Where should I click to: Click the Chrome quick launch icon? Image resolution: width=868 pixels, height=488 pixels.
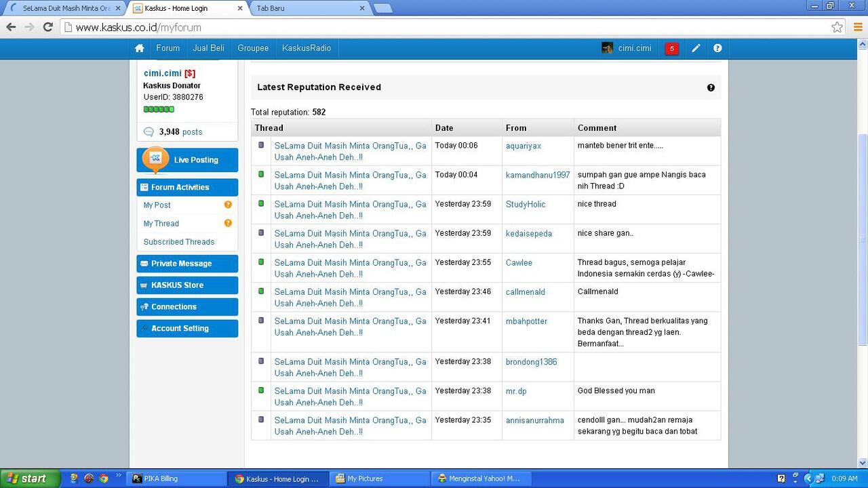pyautogui.click(x=104, y=479)
